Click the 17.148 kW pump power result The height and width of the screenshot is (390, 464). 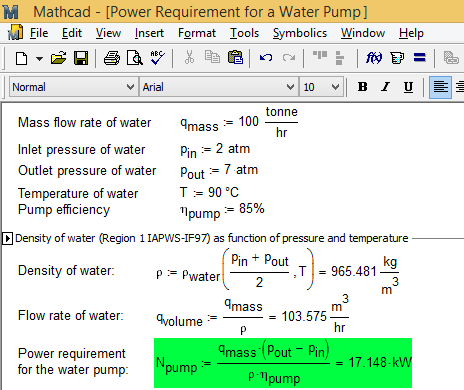pyautogui.click(x=380, y=362)
